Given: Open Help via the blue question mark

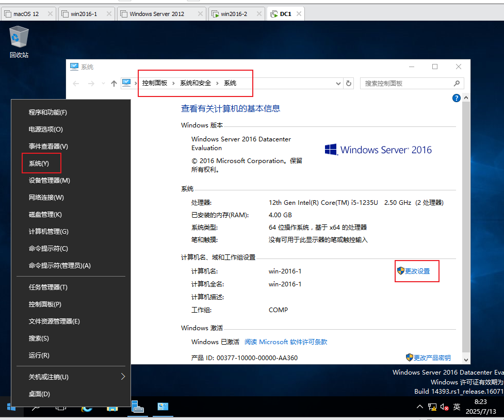Looking at the screenshot, I should pos(456,98).
